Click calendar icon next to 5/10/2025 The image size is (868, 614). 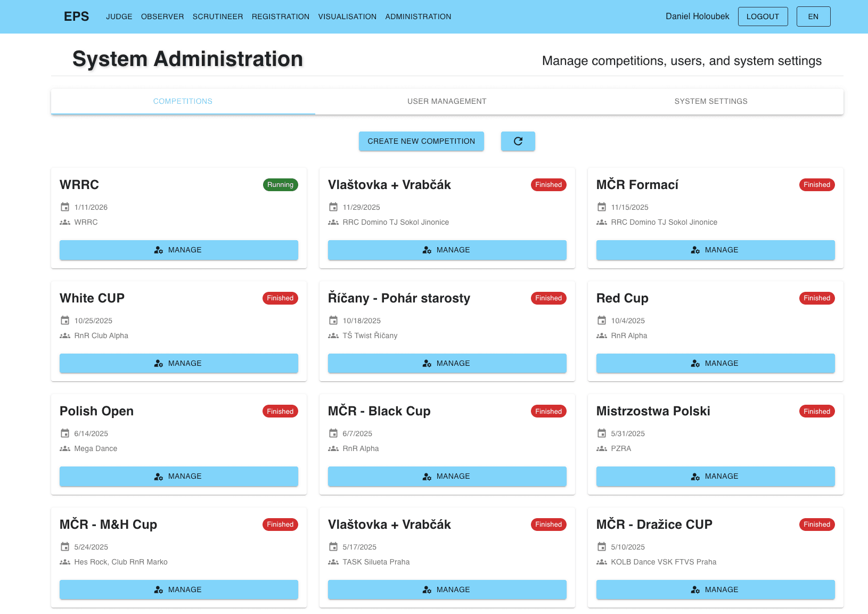[x=602, y=547]
